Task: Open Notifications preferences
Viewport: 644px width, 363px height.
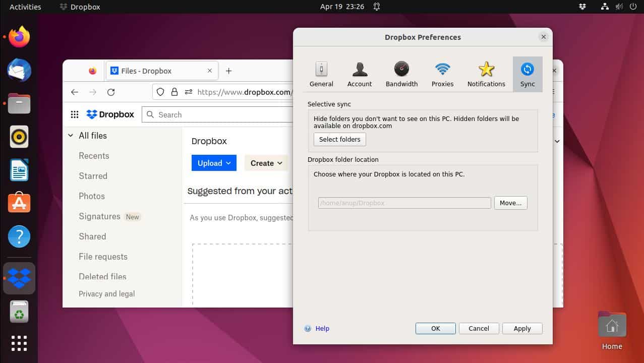Action: point(485,74)
